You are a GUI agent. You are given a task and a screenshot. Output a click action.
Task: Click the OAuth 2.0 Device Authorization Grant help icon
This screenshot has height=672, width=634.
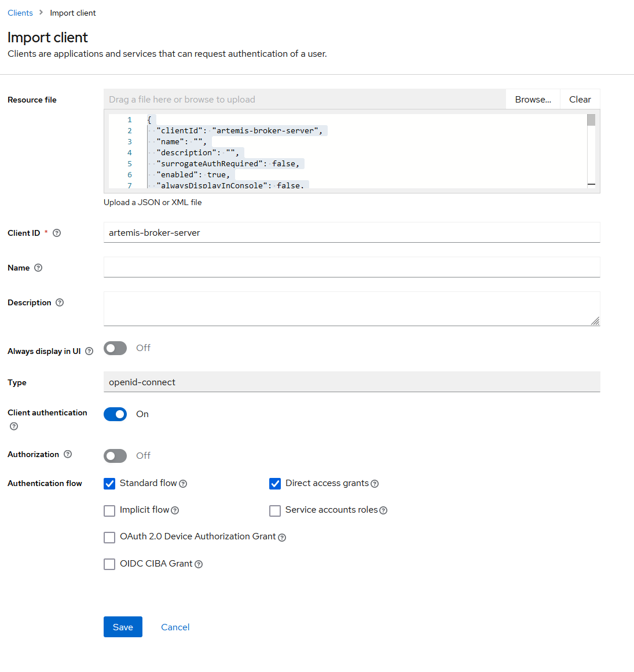coord(282,538)
